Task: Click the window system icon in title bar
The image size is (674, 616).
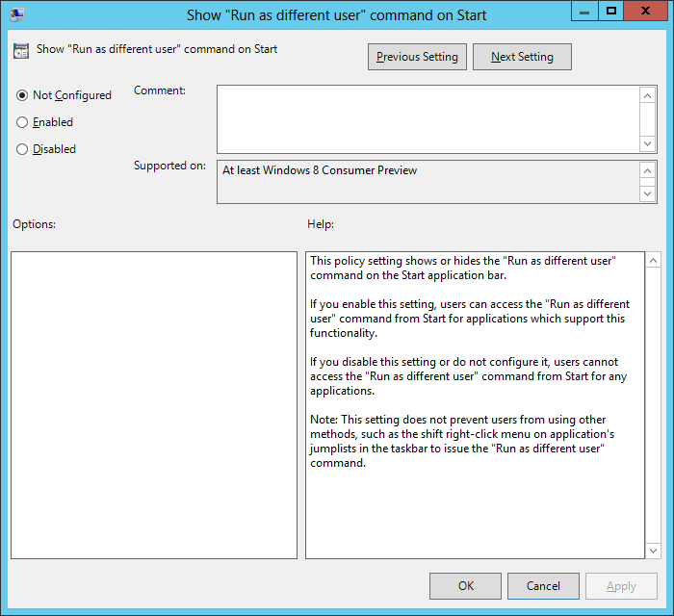Action: coord(16,14)
